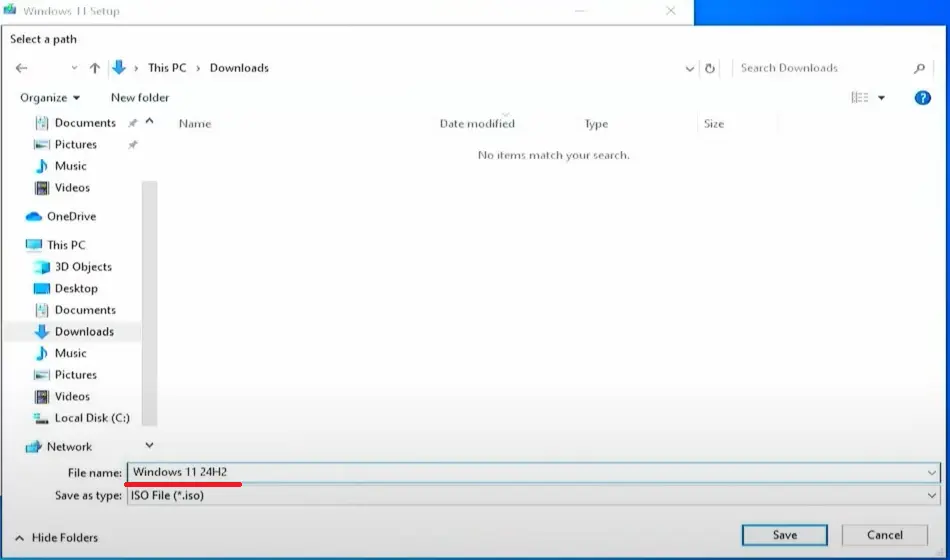Open Local Disk (C:)

tap(92, 418)
